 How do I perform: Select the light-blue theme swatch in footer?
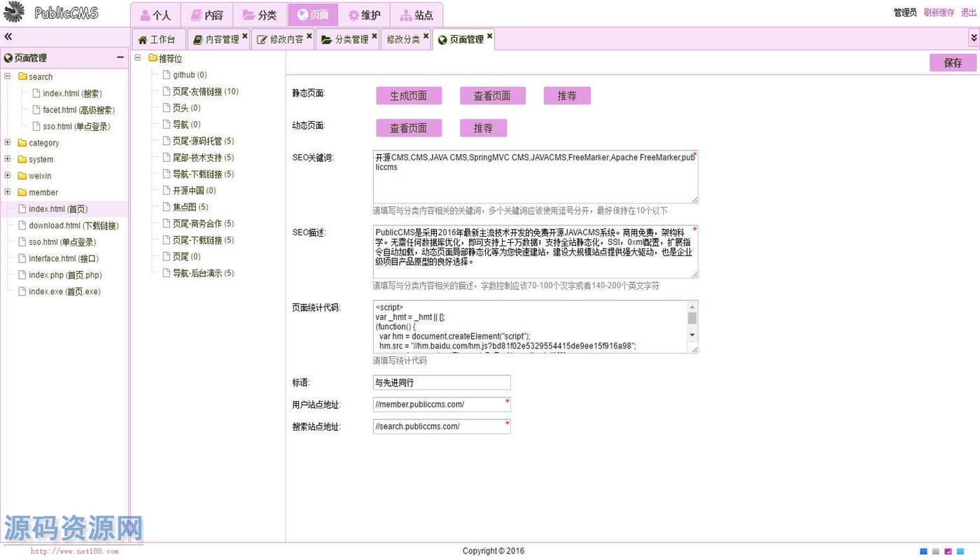960,552
